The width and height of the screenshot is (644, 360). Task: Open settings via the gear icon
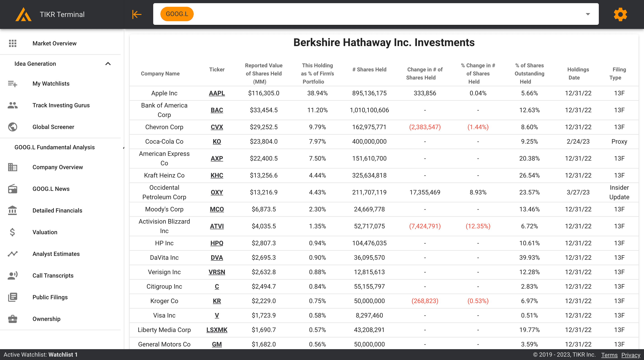[x=620, y=14]
